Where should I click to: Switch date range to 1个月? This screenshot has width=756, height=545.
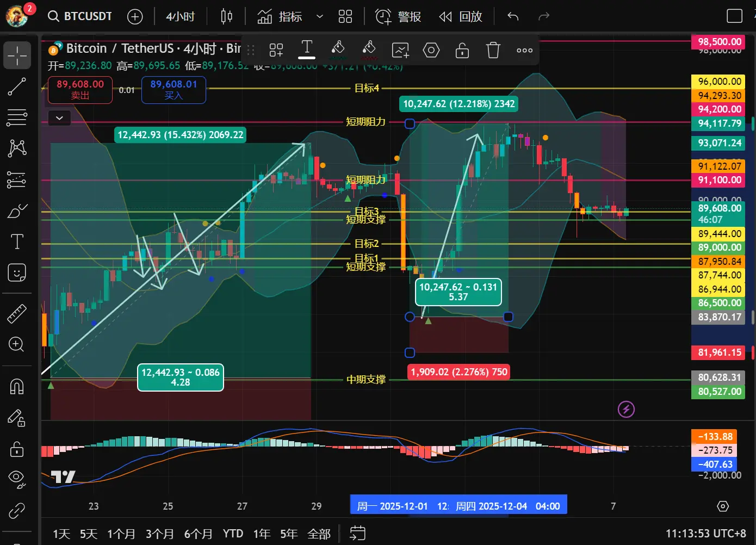pyautogui.click(x=121, y=534)
